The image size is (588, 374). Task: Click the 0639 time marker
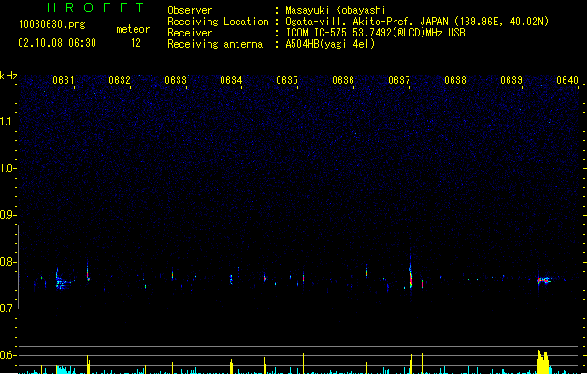point(511,80)
